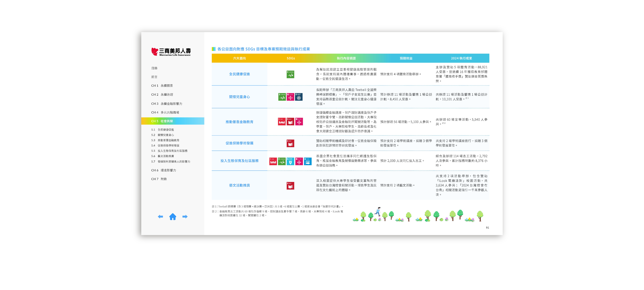This screenshot has height=290, width=644.
Task: Click the right arrow next page icon
Action: 185,217
